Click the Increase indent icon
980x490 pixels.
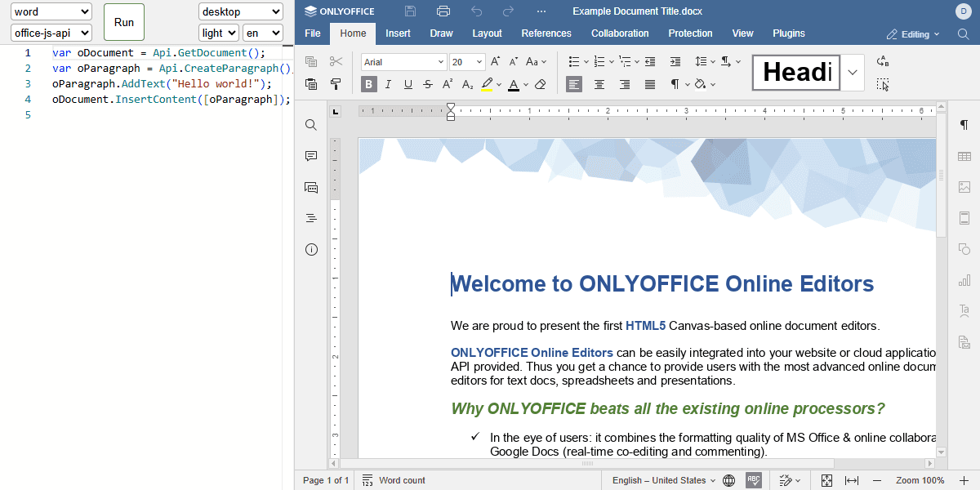click(675, 62)
